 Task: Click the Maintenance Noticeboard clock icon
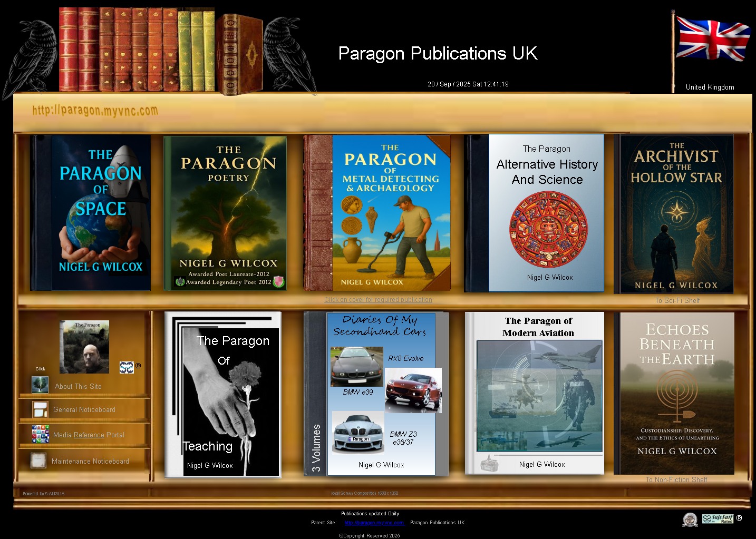38,460
